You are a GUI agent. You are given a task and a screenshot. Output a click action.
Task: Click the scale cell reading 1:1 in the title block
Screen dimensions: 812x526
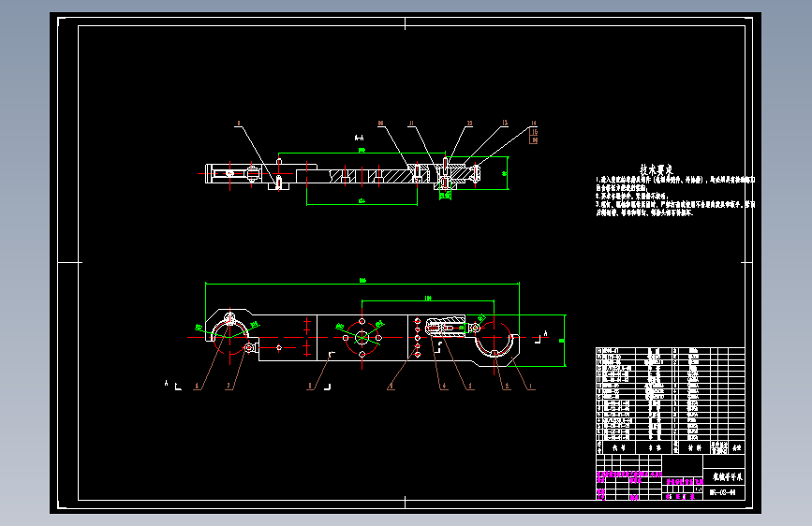pyautogui.click(x=698, y=489)
